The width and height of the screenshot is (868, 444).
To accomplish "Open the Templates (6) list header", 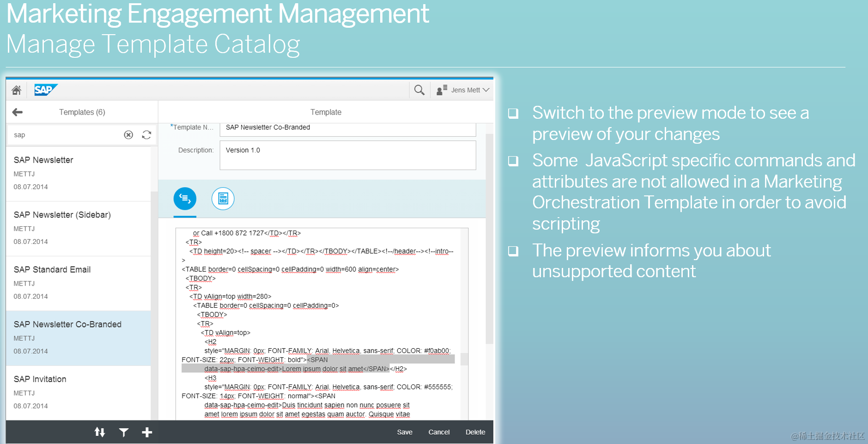I will click(x=82, y=112).
